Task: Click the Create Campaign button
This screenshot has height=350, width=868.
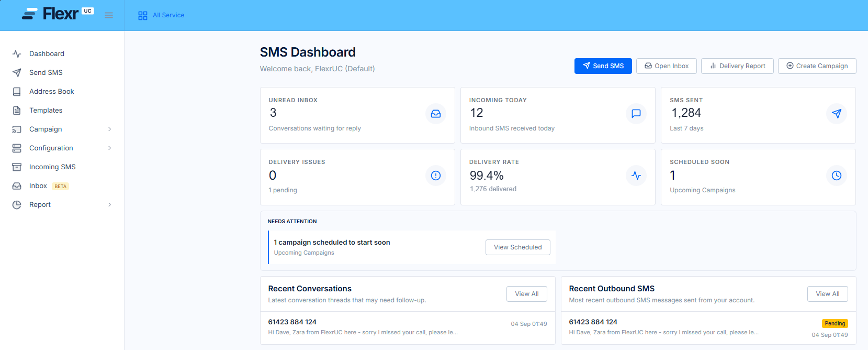Action: coord(817,66)
